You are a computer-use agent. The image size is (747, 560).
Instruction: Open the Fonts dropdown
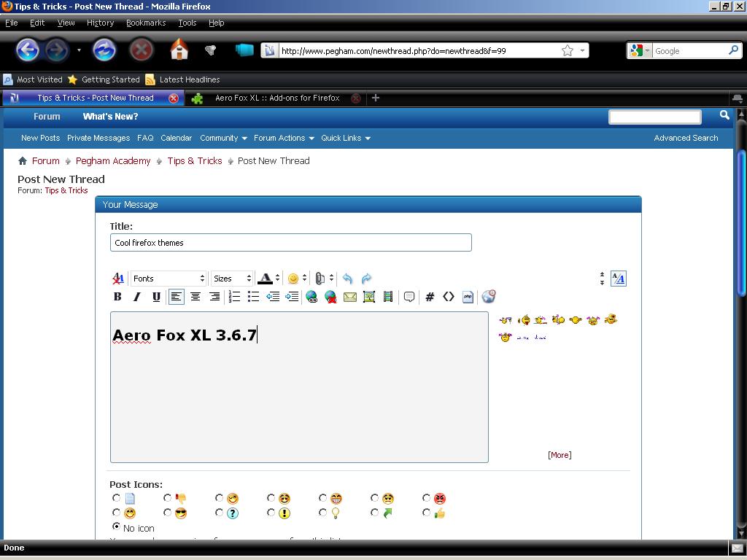pos(169,279)
